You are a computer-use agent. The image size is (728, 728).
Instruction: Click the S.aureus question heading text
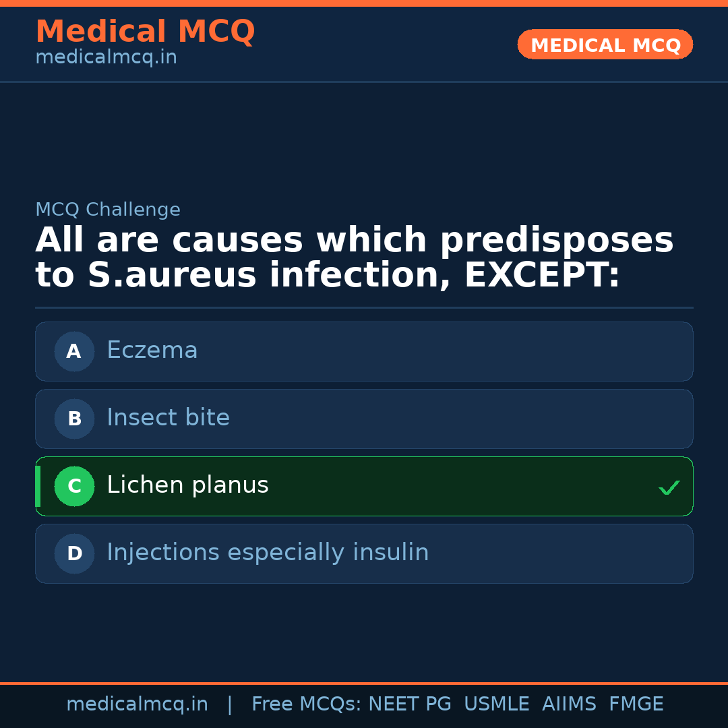point(354,258)
